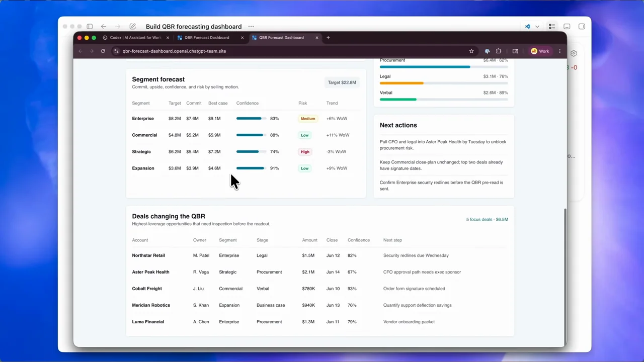Click the Strategic segment row label

[x=141, y=152]
